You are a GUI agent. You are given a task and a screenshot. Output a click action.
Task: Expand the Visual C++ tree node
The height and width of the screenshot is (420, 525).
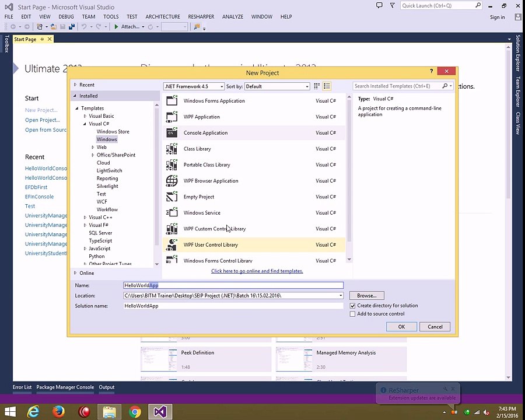85,218
